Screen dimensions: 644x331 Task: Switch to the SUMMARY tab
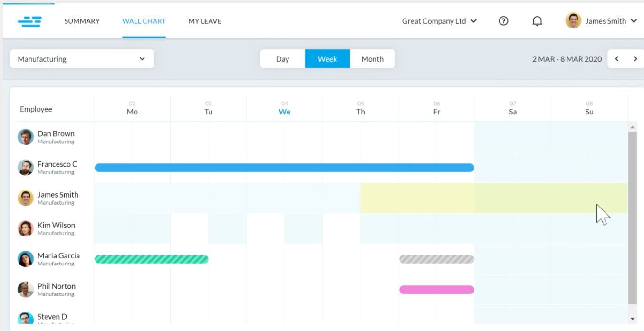point(82,21)
